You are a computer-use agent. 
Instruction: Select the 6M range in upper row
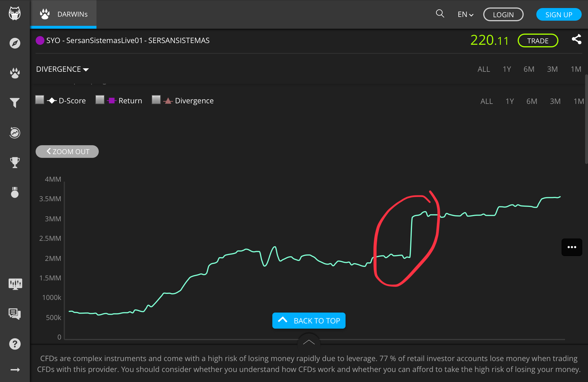point(529,69)
